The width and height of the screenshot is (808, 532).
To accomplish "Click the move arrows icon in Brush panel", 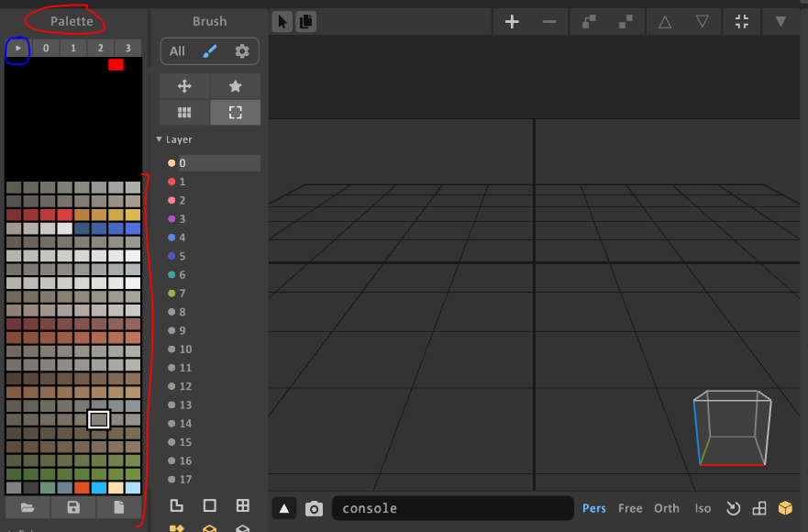I will [184, 86].
